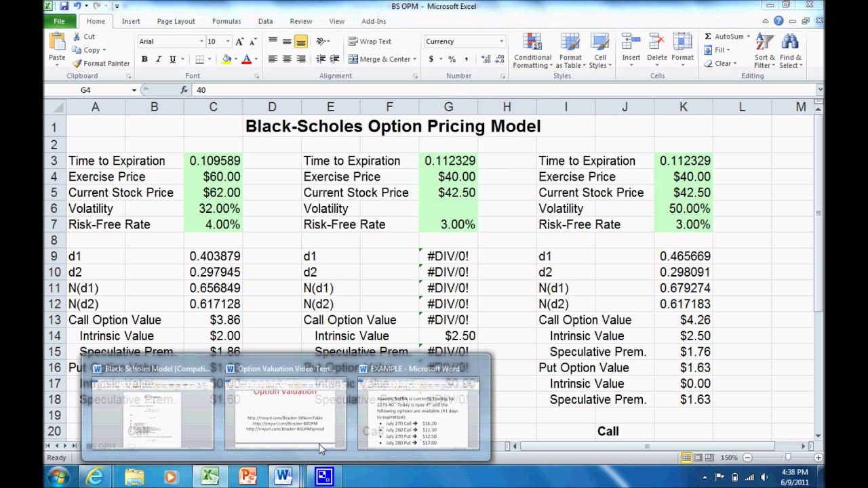
Task: Click the Normal view icon in status bar
Action: [x=686, y=457]
